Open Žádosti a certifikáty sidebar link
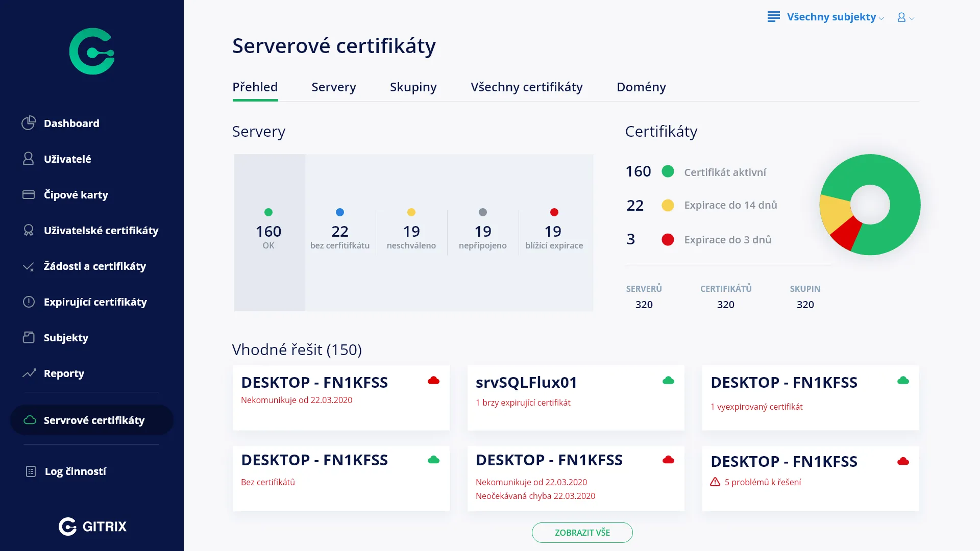The height and width of the screenshot is (551, 980). pyautogui.click(x=94, y=266)
